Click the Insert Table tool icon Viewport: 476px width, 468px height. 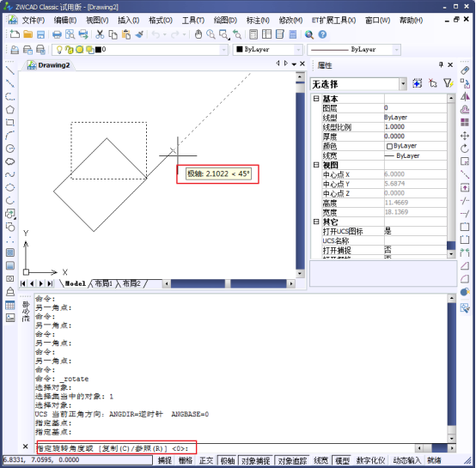click(x=10, y=305)
